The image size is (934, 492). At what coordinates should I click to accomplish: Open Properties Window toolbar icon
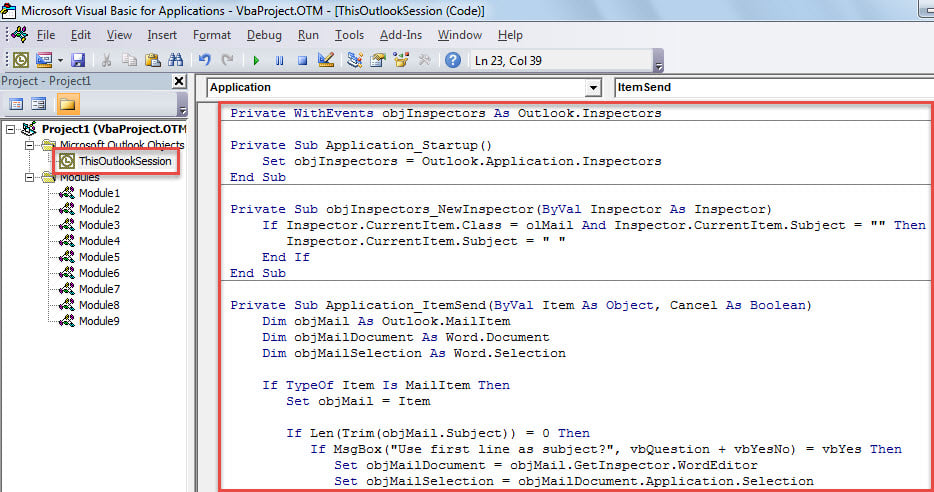click(x=378, y=60)
